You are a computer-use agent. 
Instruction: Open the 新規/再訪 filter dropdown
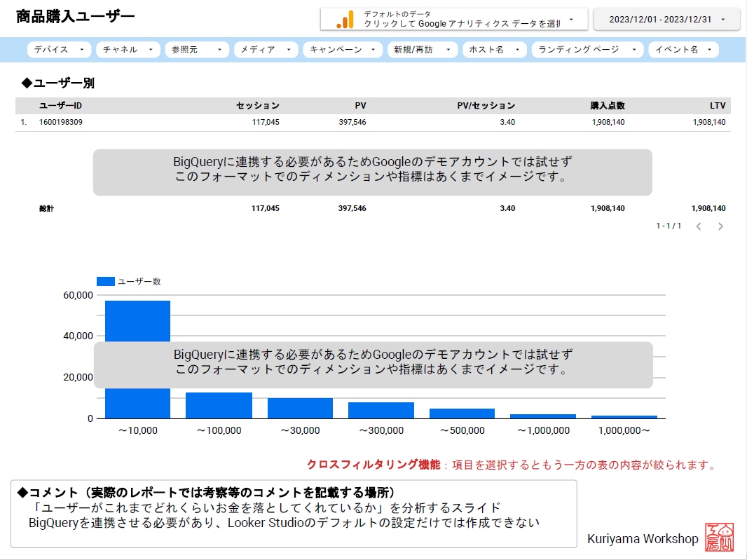422,50
